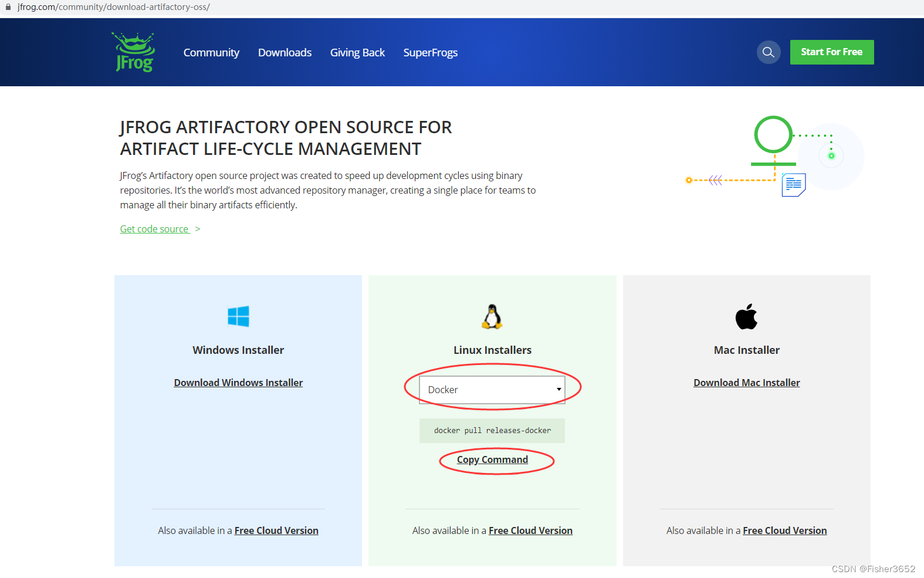Screen dimensions: 924x578
Task: Click the Apple logo icon
Action: point(746,316)
